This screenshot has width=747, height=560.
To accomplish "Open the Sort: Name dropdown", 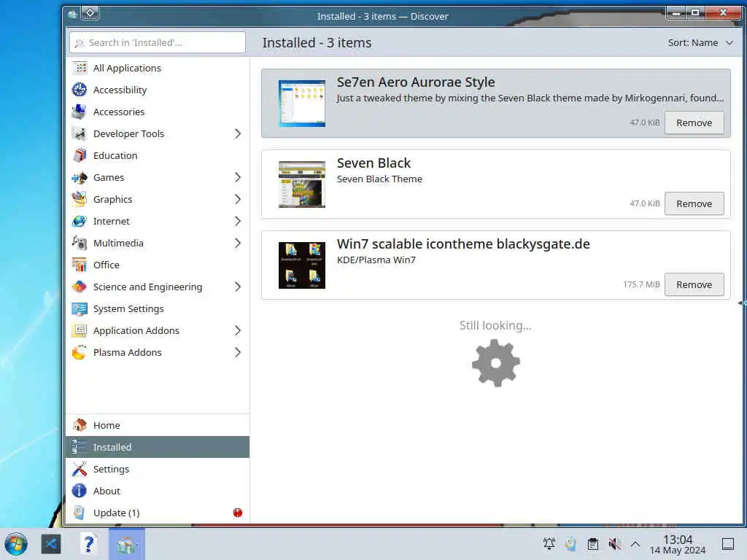I will [x=700, y=43].
